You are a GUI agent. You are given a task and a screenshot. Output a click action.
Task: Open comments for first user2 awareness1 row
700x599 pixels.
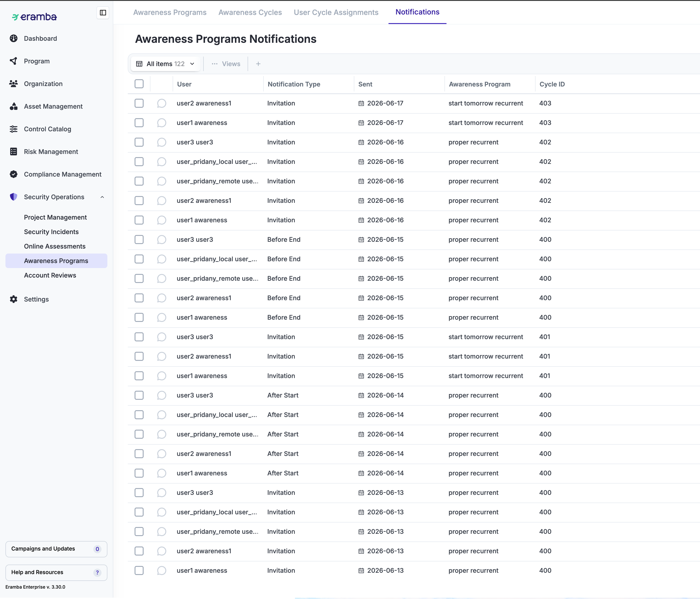pyautogui.click(x=162, y=103)
